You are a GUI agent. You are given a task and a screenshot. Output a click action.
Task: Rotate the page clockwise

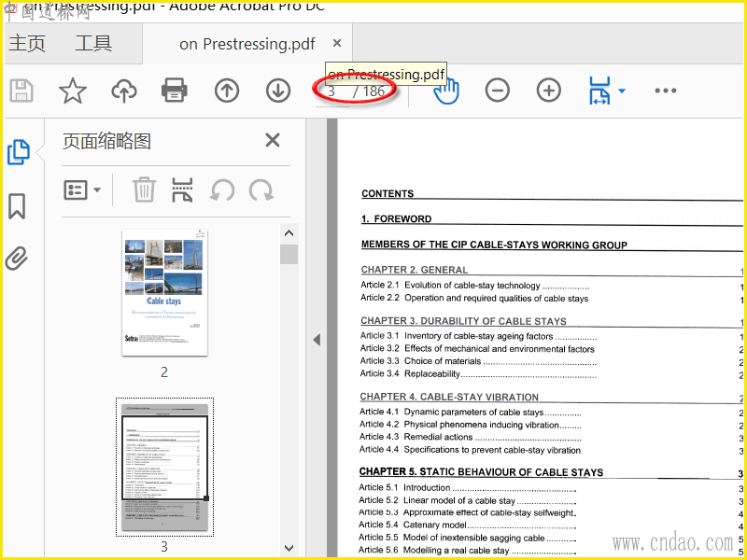(261, 190)
